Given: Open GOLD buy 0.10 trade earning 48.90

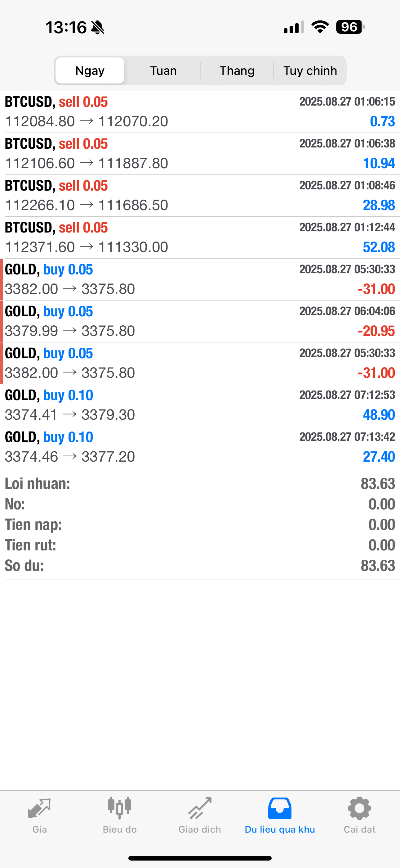Looking at the screenshot, I should [200, 405].
